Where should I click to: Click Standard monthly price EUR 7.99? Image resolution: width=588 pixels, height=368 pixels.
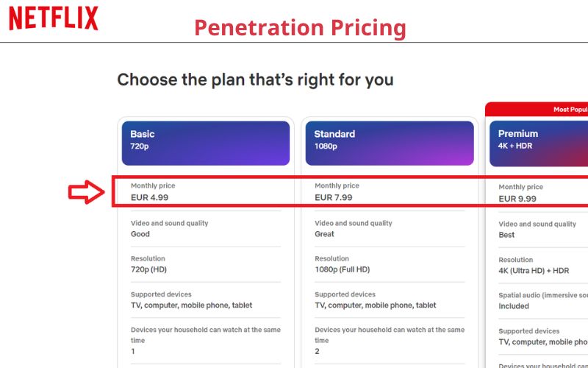click(334, 197)
